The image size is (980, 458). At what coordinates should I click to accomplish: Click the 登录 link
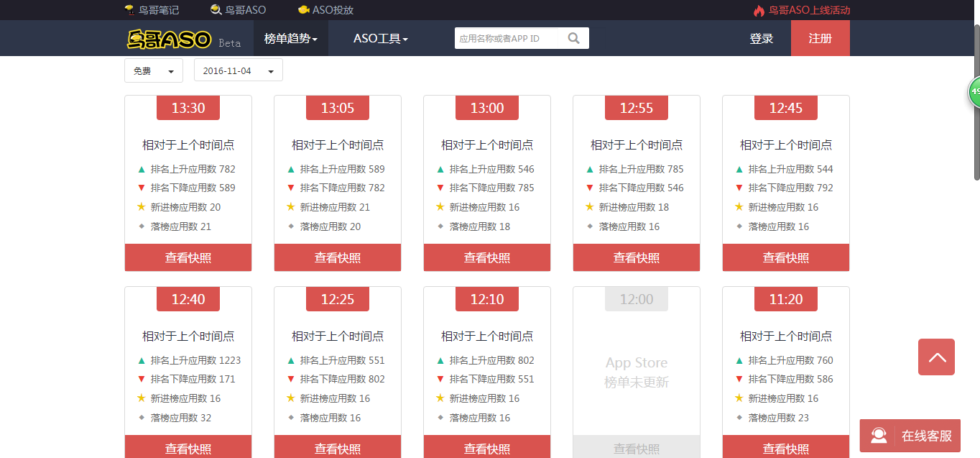click(761, 37)
